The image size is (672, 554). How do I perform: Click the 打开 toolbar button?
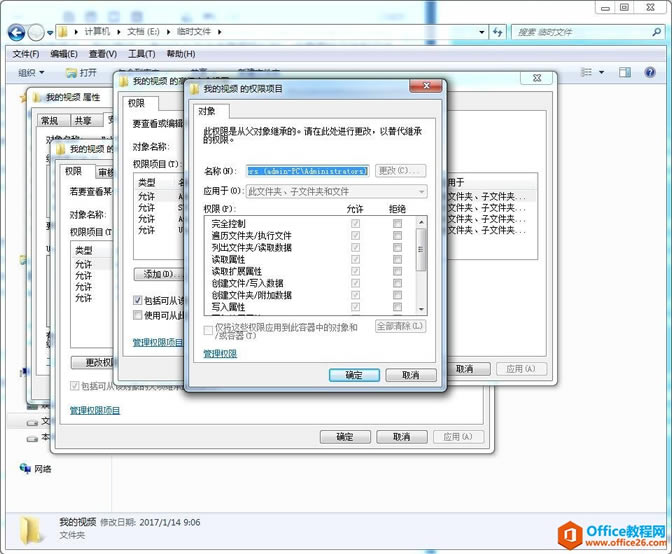click(81, 73)
